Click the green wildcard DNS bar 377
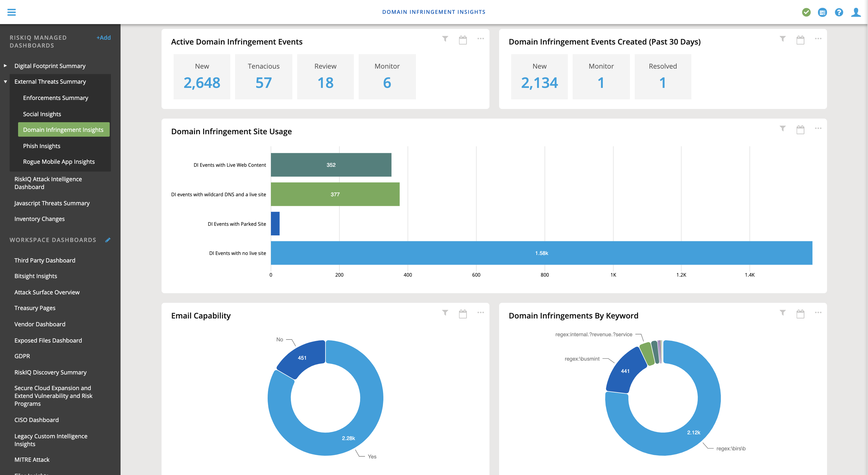Viewport: 868px width, 475px height. tap(335, 194)
